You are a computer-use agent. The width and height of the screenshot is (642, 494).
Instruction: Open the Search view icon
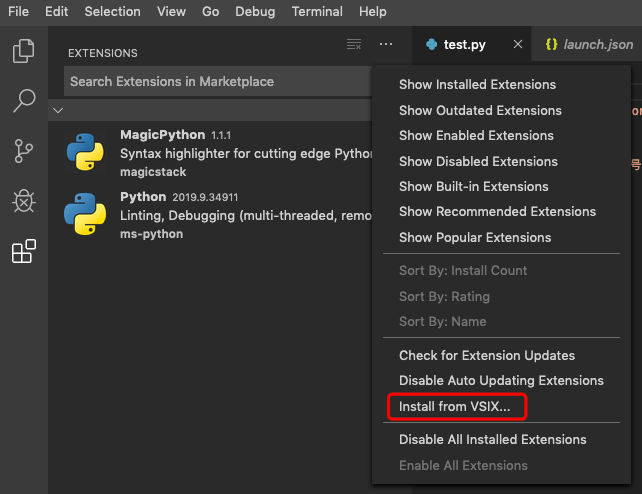24,100
